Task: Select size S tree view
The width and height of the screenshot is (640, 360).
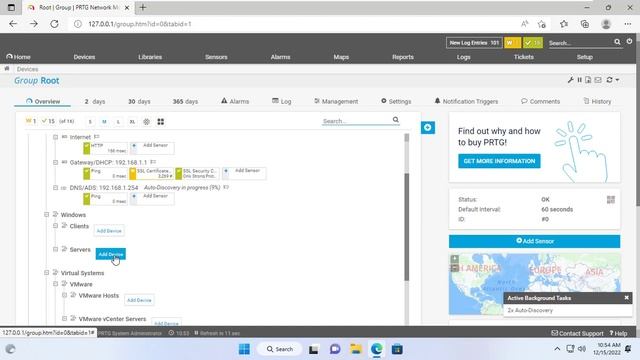Action: click(x=90, y=122)
